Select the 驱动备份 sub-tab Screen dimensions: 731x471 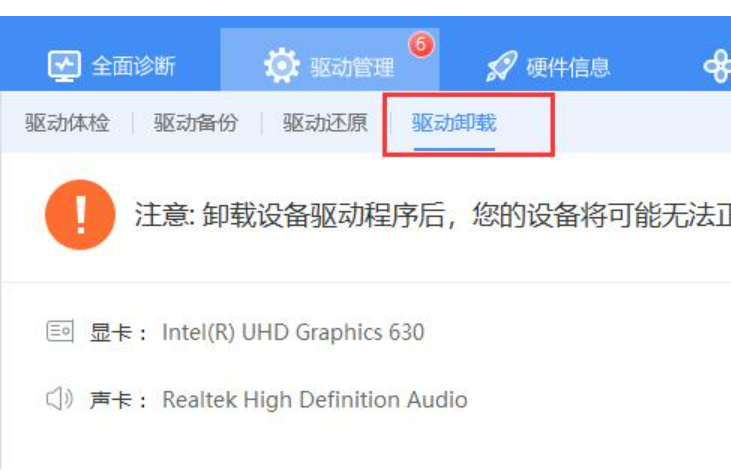point(196,123)
